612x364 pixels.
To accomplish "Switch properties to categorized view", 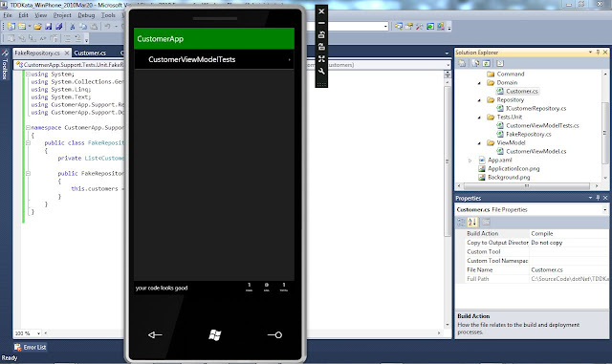I will pos(461,222).
